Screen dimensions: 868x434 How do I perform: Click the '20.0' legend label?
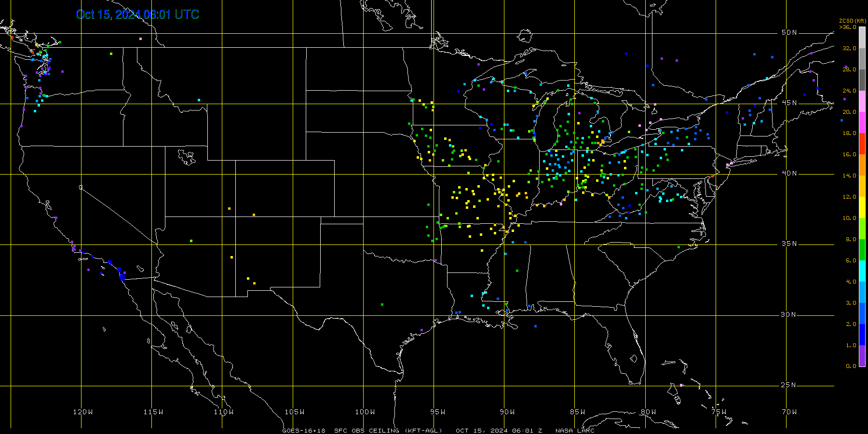[850, 112]
